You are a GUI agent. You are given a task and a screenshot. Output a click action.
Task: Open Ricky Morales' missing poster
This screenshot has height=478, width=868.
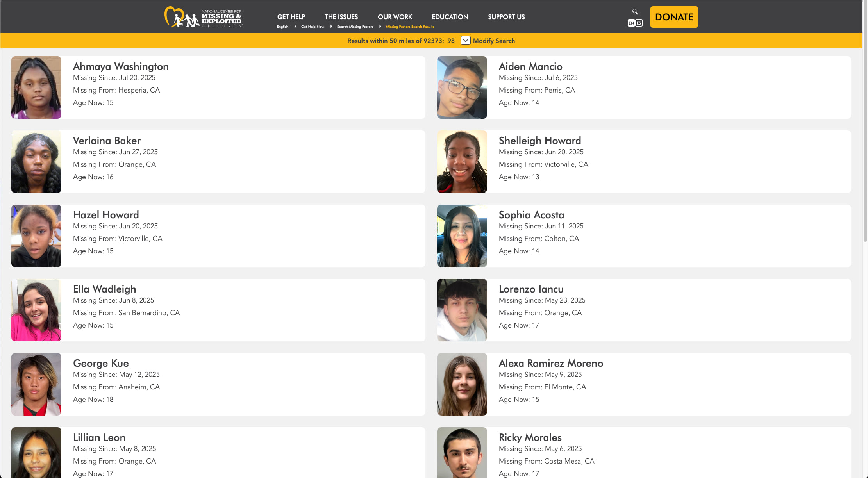tap(530, 437)
